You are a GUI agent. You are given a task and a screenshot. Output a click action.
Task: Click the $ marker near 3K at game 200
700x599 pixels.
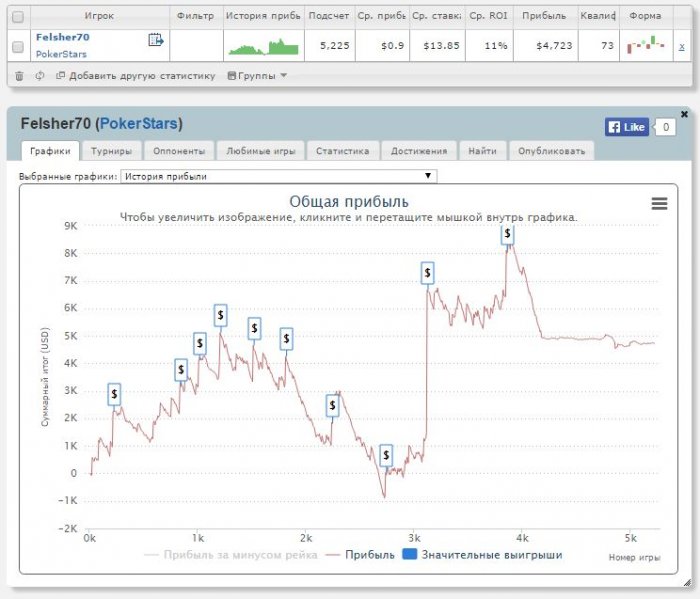coord(114,394)
